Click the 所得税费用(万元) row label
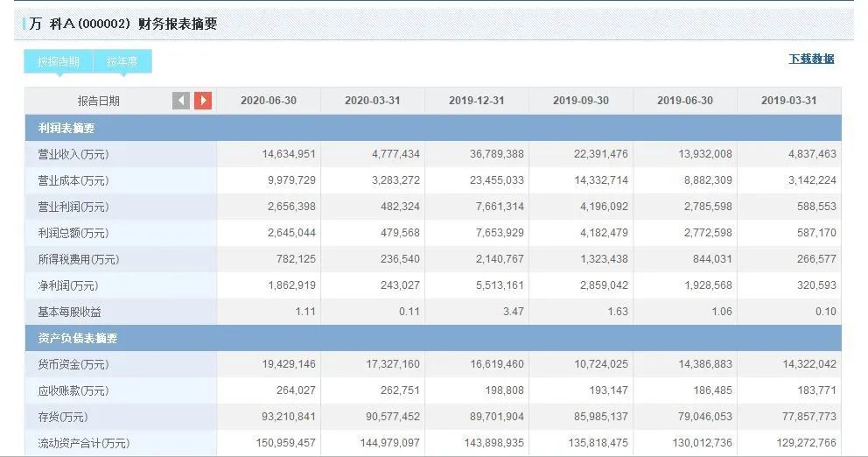 point(79,259)
